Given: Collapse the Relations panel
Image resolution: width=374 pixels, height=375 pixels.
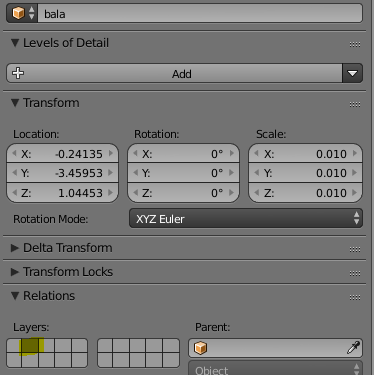Looking at the screenshot, I should tap(15, 296).
